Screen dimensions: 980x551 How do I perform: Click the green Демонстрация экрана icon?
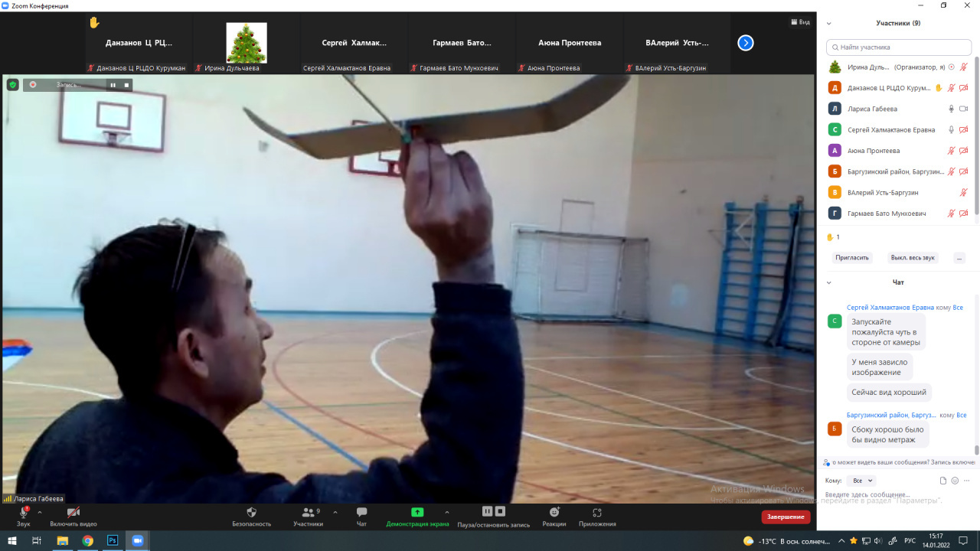pos(417,512)
